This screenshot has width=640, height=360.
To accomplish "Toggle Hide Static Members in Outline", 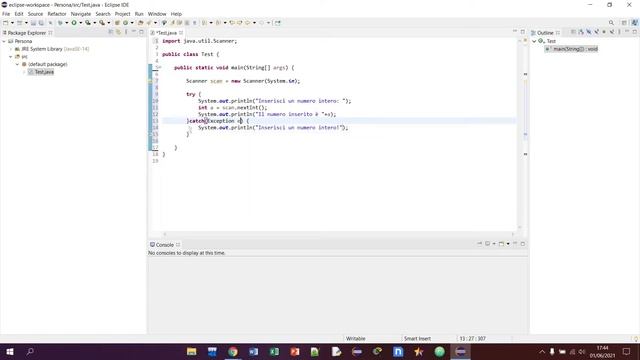I will (x=596, y=32).
